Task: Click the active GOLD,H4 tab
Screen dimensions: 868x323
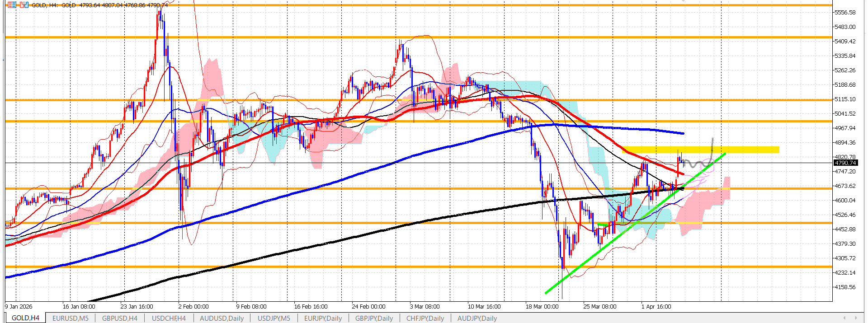Action: coord(25,318)
